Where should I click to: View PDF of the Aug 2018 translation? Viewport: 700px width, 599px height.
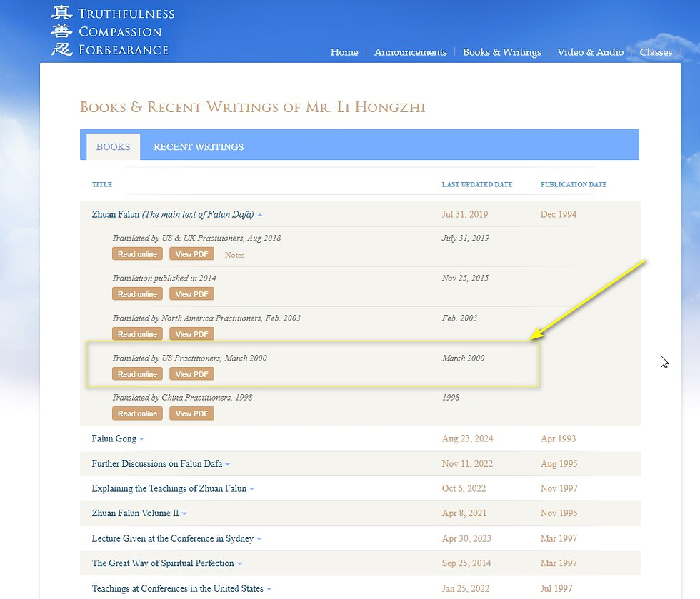point(192,254)
